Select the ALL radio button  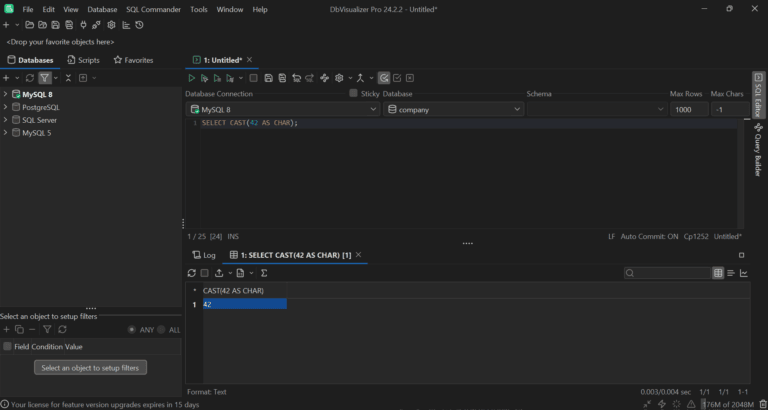point(161,330)
